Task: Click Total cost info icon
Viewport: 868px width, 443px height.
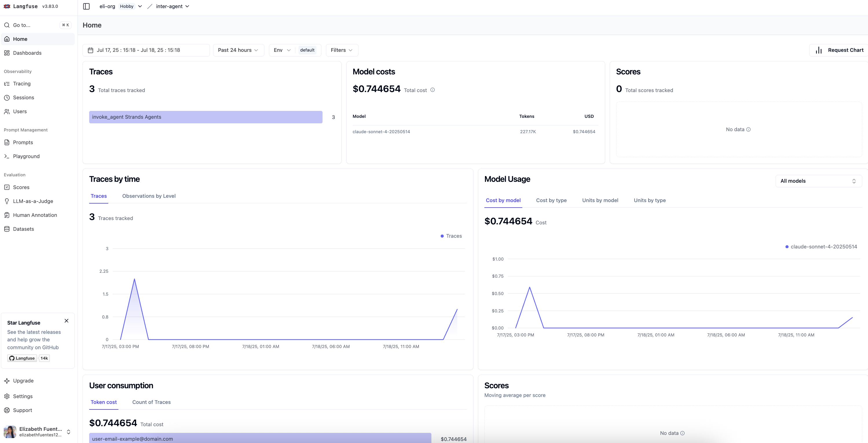Action: [x=432, y=90]
